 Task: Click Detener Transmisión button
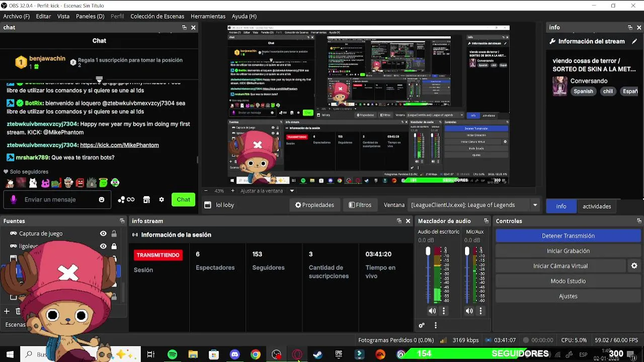tap(568, 236)
